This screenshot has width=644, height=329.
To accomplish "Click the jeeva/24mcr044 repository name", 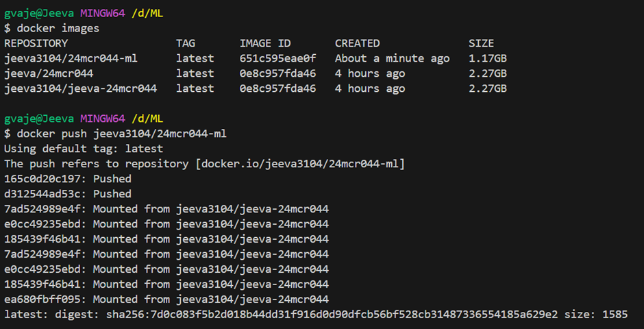I will pos(49,73).
